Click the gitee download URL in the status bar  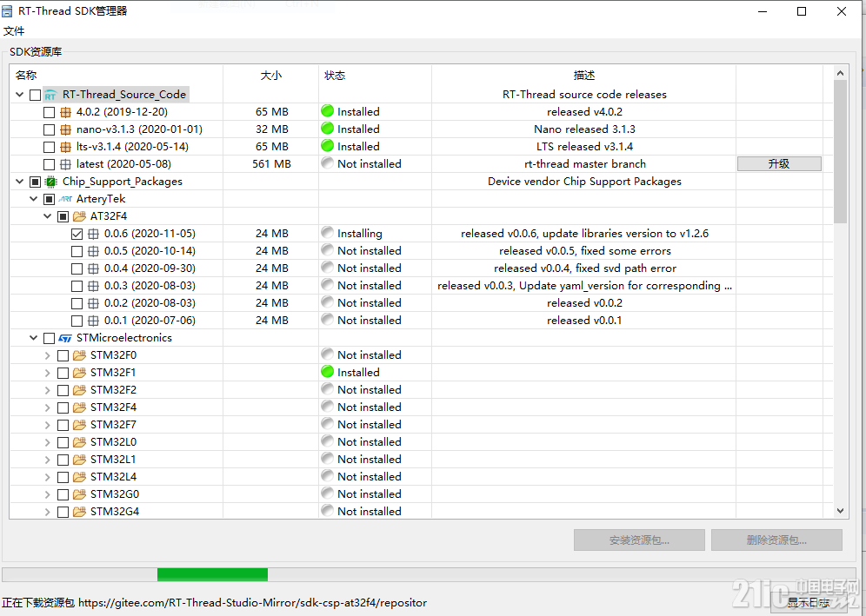tap(252, 603)
